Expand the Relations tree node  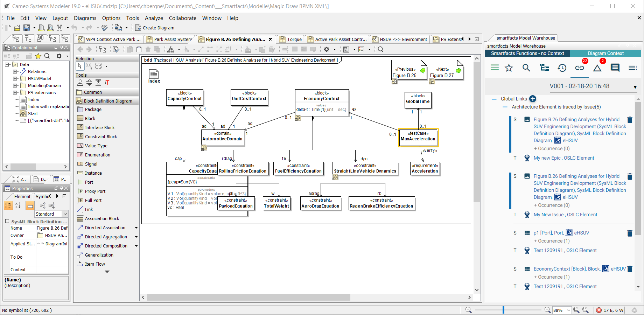pyautogui.click(x=15, y=71)
